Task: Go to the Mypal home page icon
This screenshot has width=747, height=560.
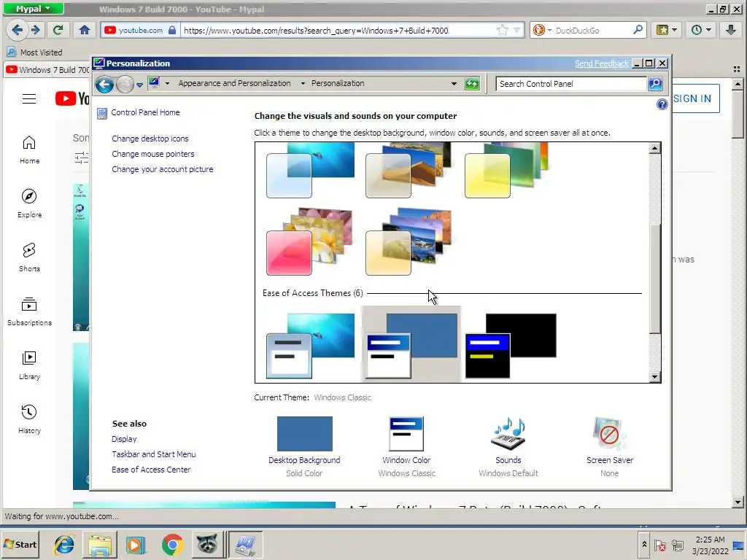Action: [85, 30]
